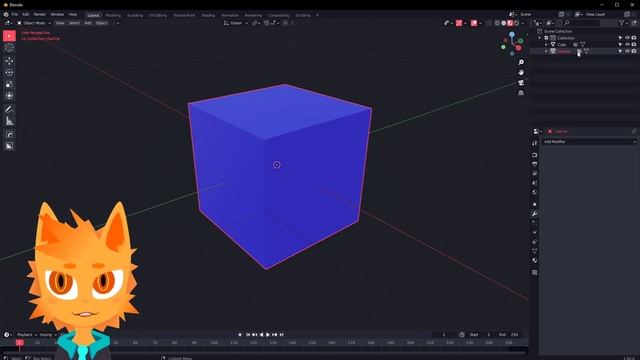Open the Object Mode dropdown
This screenshot has height=360, width=640.
point(34,23)
